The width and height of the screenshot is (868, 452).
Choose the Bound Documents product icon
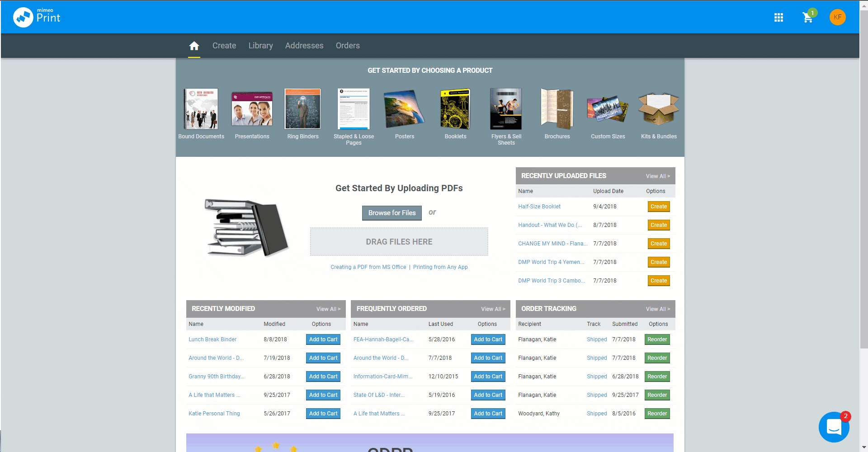coord(201,109)
